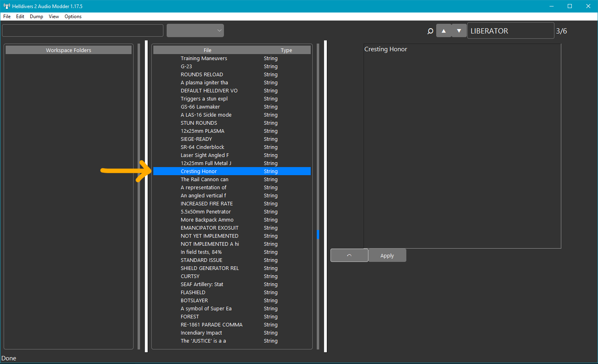
Task: Select the 'RE-1861 PARADE COMMA' entry
Action: pyautogui.click(x=211, y=325)
